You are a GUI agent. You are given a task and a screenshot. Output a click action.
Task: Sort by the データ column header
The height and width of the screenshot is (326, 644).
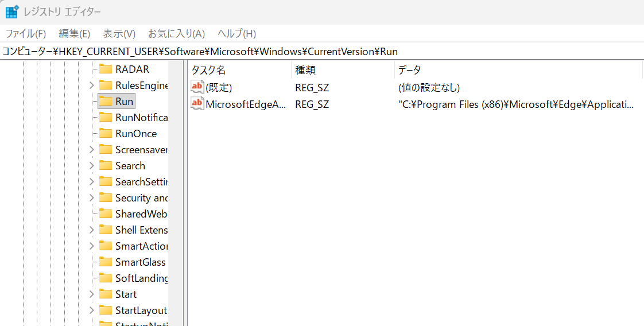[518, 70]
